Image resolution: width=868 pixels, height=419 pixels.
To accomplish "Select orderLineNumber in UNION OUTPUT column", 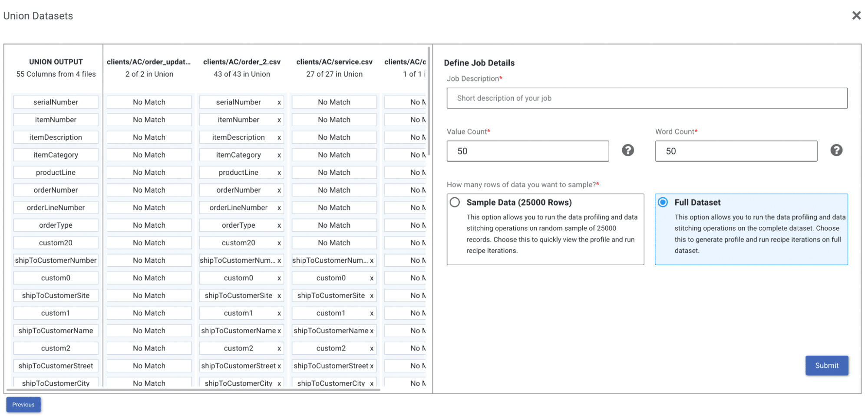I will tap(56, 207).
